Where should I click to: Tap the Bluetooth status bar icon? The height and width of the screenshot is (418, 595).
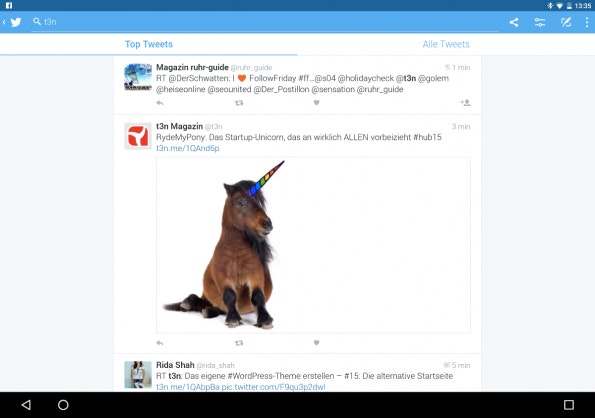550,6
